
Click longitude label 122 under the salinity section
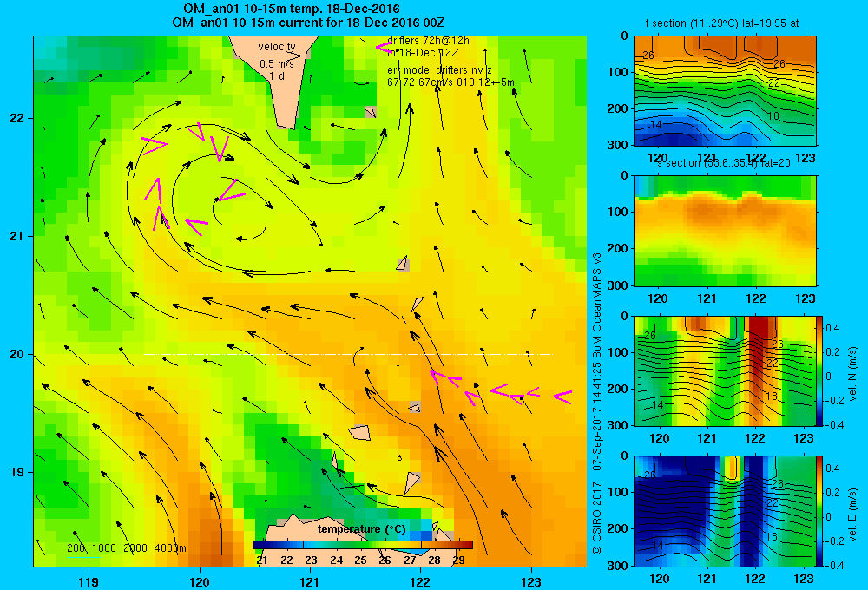click(x=756, y=298)
